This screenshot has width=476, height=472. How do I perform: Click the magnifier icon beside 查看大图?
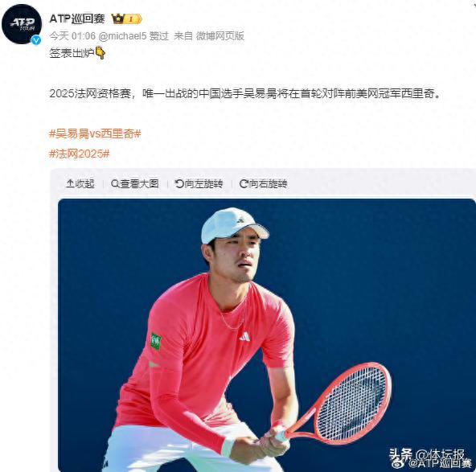(x=115, y=183)
